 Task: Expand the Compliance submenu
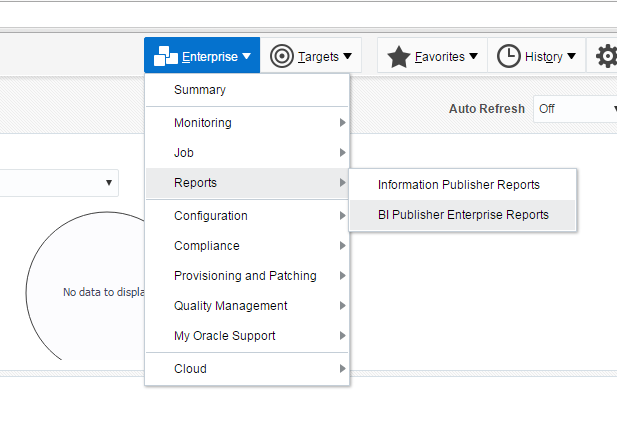(x=247, y=245)
